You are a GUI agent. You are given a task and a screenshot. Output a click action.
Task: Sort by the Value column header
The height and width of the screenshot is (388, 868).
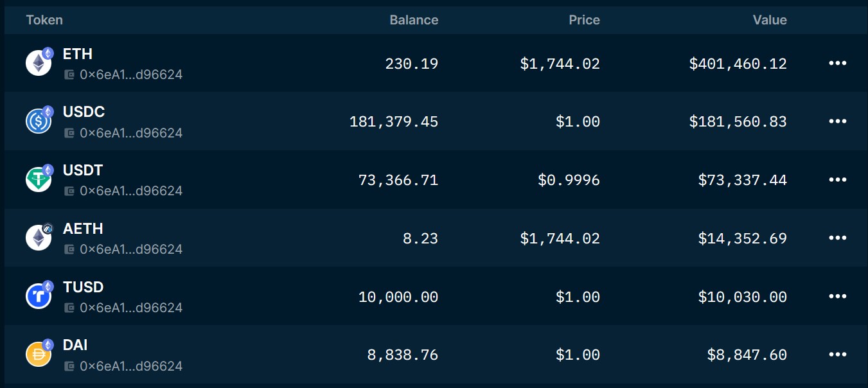coord(770,20)
